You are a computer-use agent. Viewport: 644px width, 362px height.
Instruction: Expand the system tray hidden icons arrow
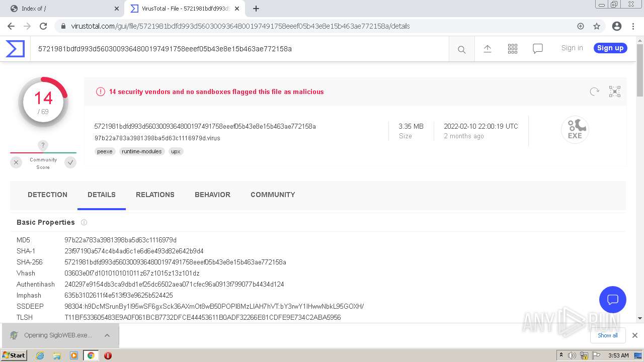[561, 355]
